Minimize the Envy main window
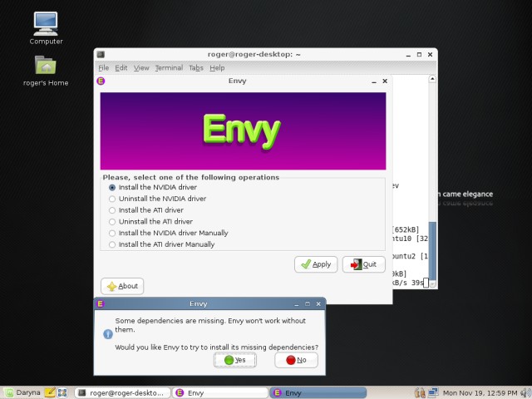Screen dimensions: 532x399 click(374, 81)
